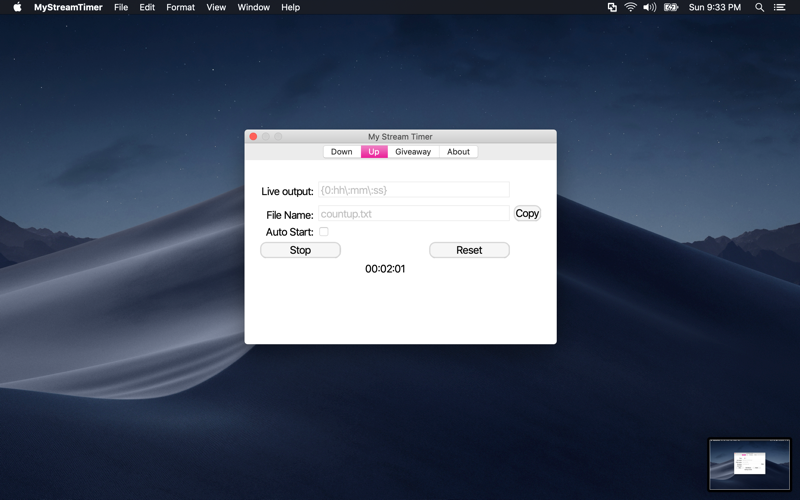Open the screenshot preview thumbnail

point(749,464)
